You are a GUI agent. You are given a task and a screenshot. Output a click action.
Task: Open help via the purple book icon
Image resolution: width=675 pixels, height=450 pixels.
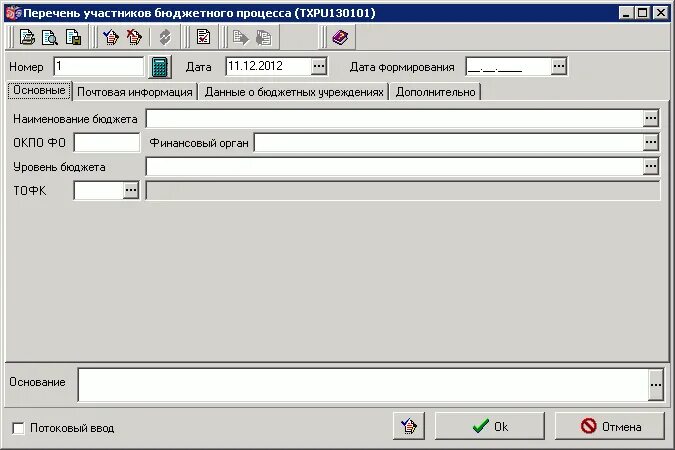pyautogui.click(x=340, y=37)
